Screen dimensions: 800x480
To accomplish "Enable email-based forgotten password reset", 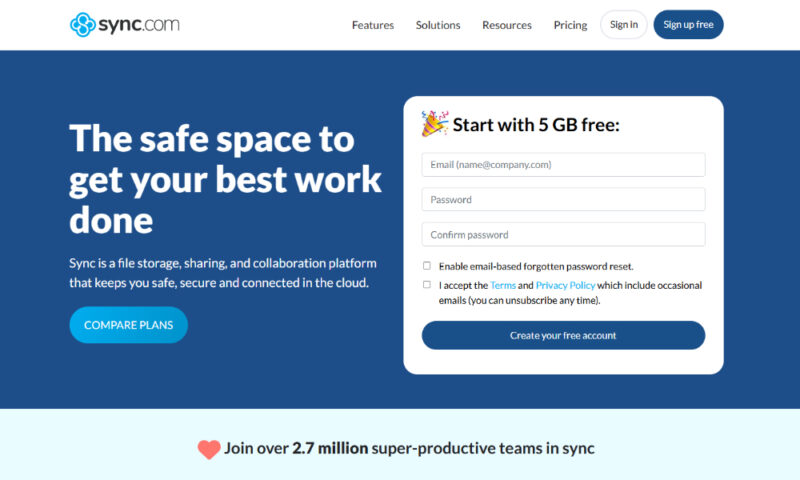I will [x=427, y=266].
